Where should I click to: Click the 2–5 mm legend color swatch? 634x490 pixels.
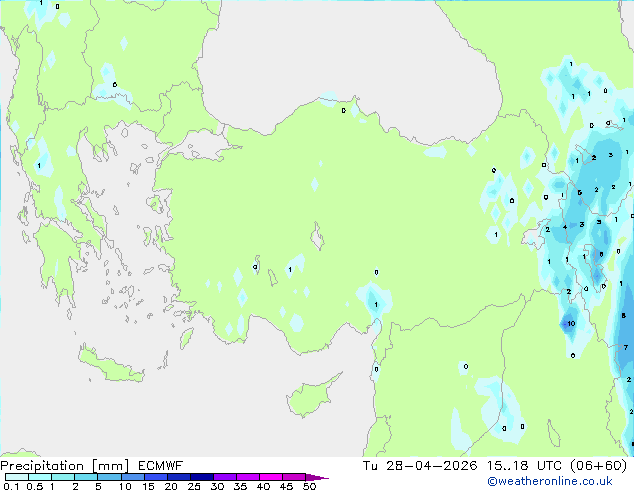pos(86,477)
